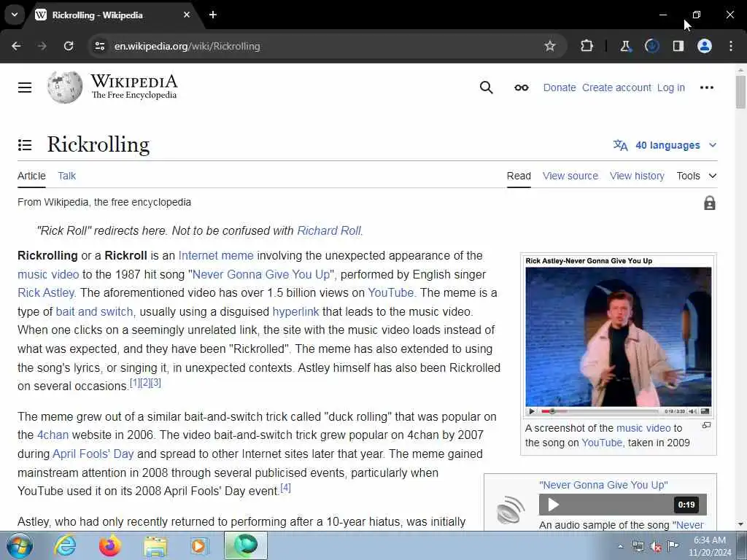Click the page vertical scrollbar thumb
Image resolution: width=747 pixels, height=560 pixels.
tap(740, 92)
